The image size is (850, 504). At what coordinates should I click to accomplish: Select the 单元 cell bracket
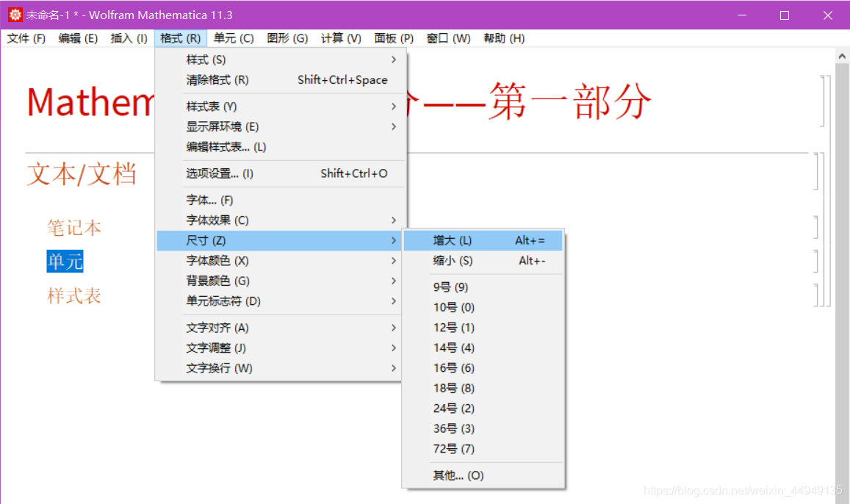point(816,262)
